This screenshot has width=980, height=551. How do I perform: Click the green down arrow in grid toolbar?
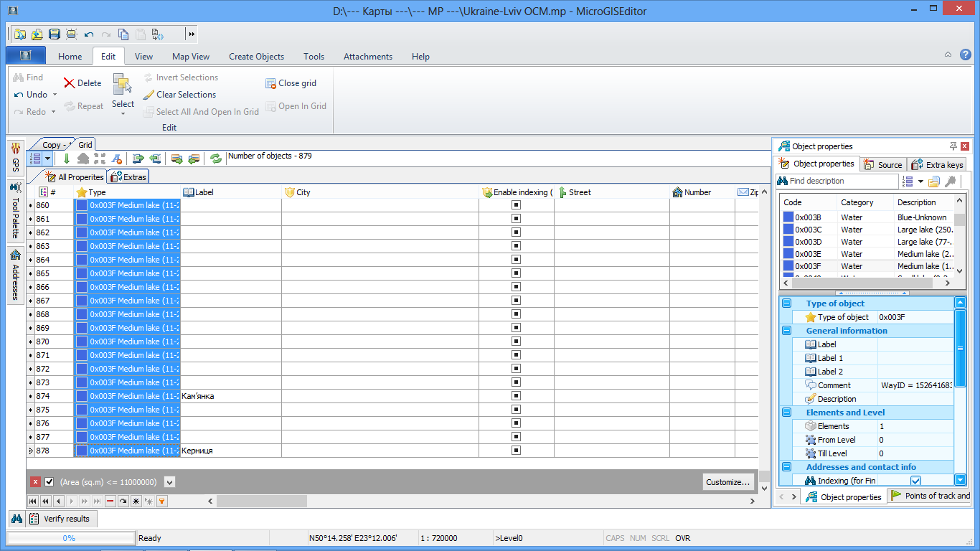(67, 159)
